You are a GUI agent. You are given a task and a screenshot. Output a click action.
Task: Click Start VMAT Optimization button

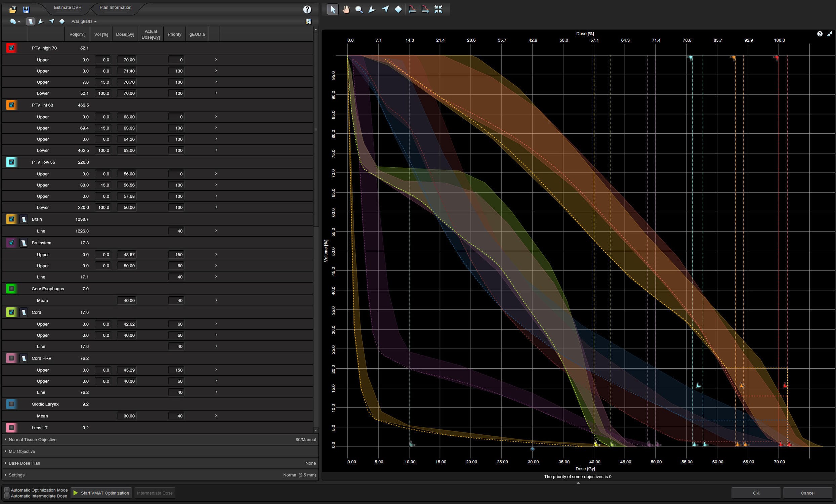[x=101, y=493]
